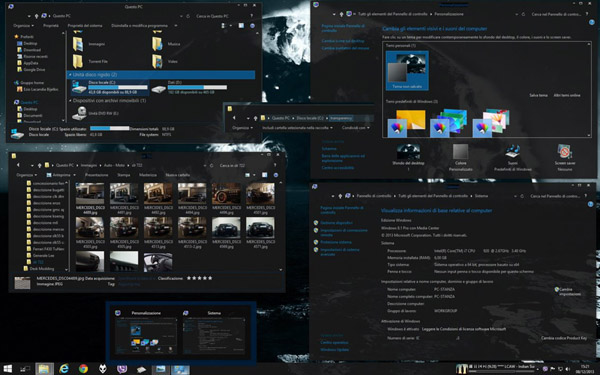The image size is (600, 375).
Task: Click Windows Update link in Sistema
Action: pyautogui.click(x=334, y=350)
